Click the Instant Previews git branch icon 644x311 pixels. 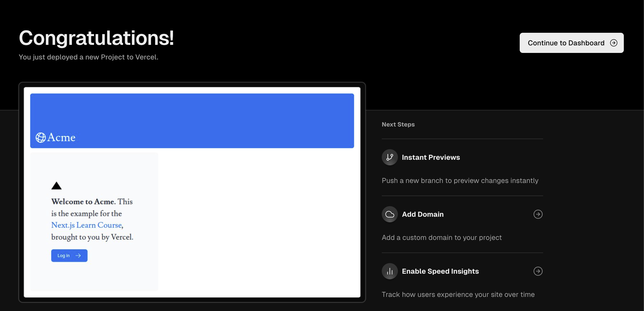pos(390,157)
